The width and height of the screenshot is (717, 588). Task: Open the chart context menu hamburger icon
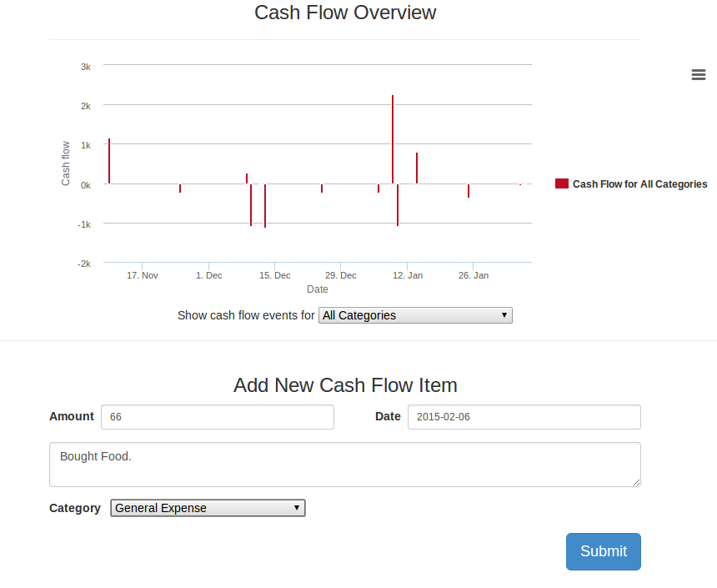coord(699,74)
